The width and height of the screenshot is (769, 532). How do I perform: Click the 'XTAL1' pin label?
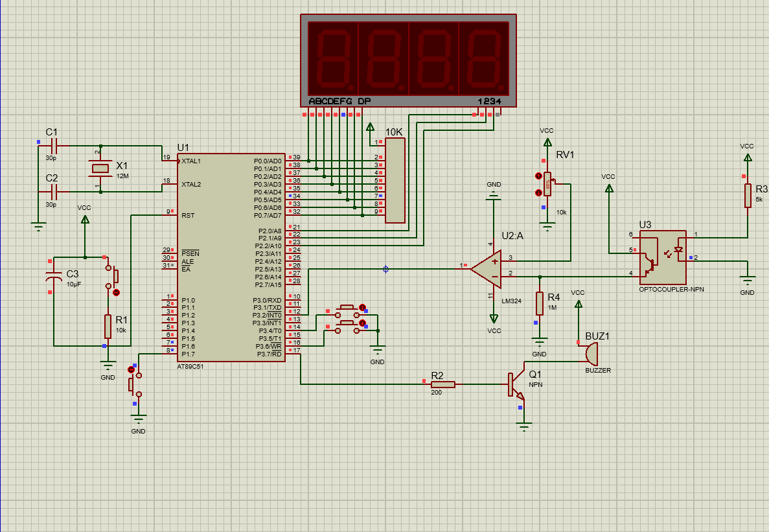point(190,161)
